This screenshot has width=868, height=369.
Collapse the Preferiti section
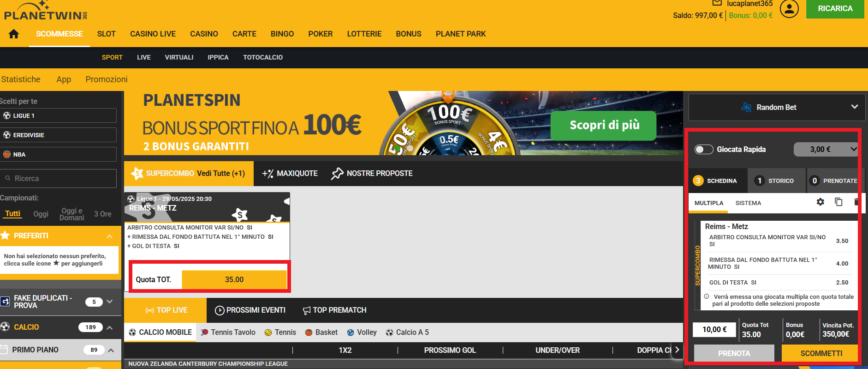(x=110, y=236)
